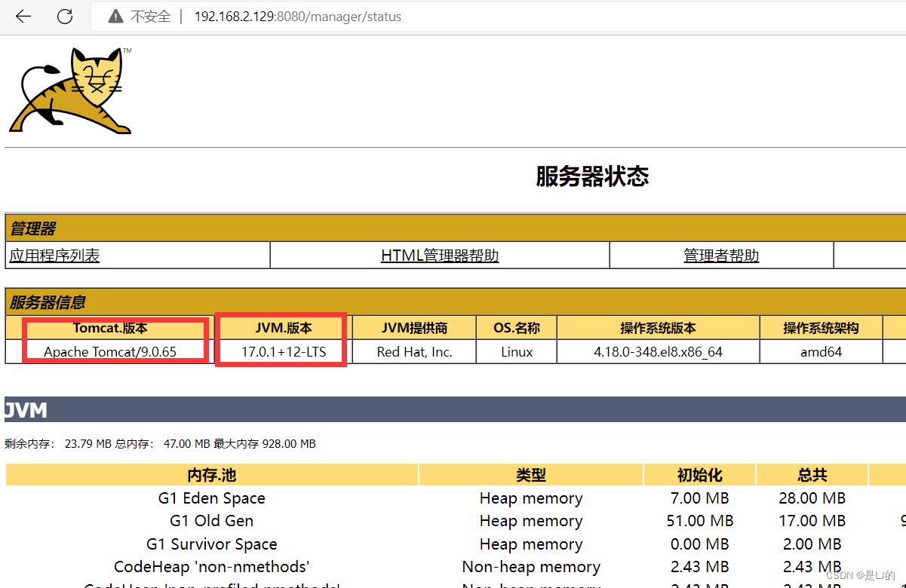Image resolution: width=906 pixels, height=588 pixels.
Task: Select the 4.18.0-348.el8.x86_64 cell
Action: [x=658, y=352]
